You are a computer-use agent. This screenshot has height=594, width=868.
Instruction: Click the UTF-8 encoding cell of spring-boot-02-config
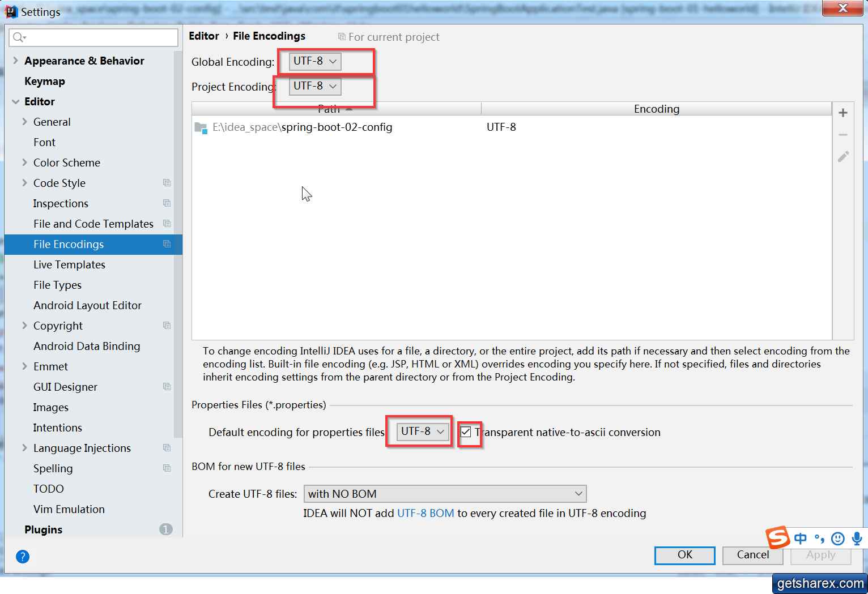pyautogui.click(x=501, y=127)
